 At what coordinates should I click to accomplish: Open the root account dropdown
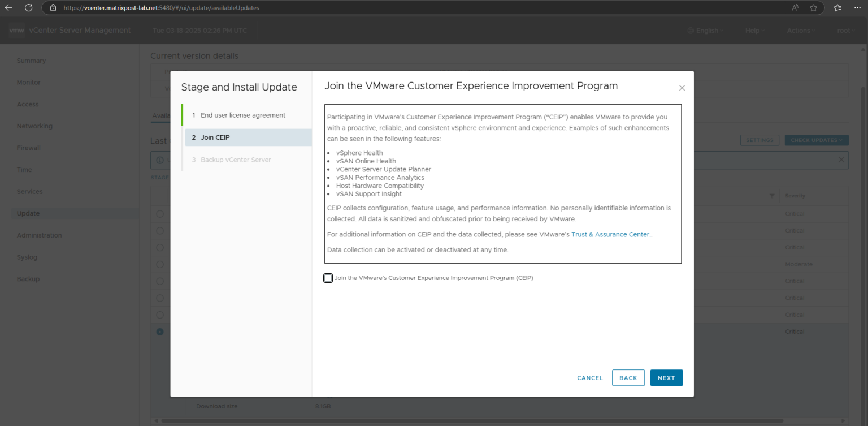[x=845, y=31]
